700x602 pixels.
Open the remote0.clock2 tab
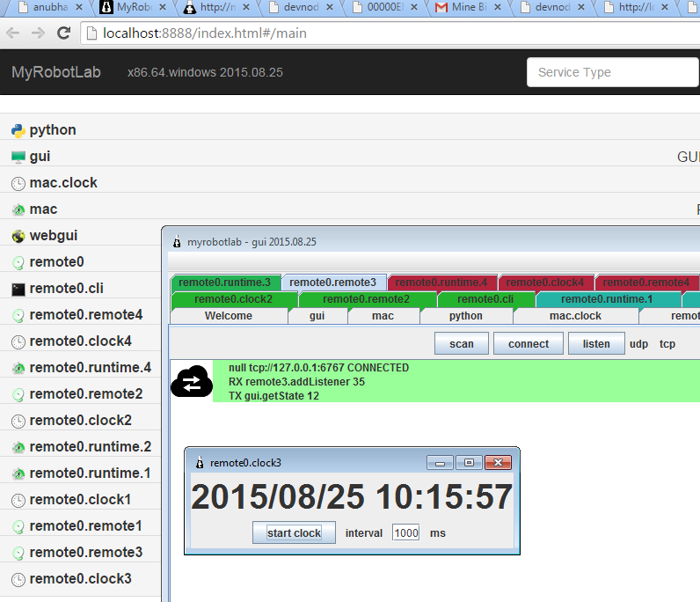(x=234, y=299)
